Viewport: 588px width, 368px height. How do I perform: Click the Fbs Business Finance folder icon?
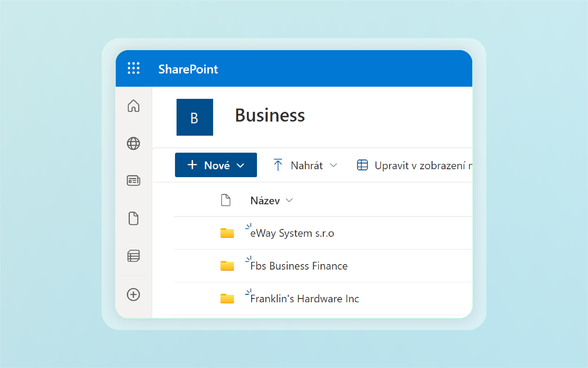point(227,266)
